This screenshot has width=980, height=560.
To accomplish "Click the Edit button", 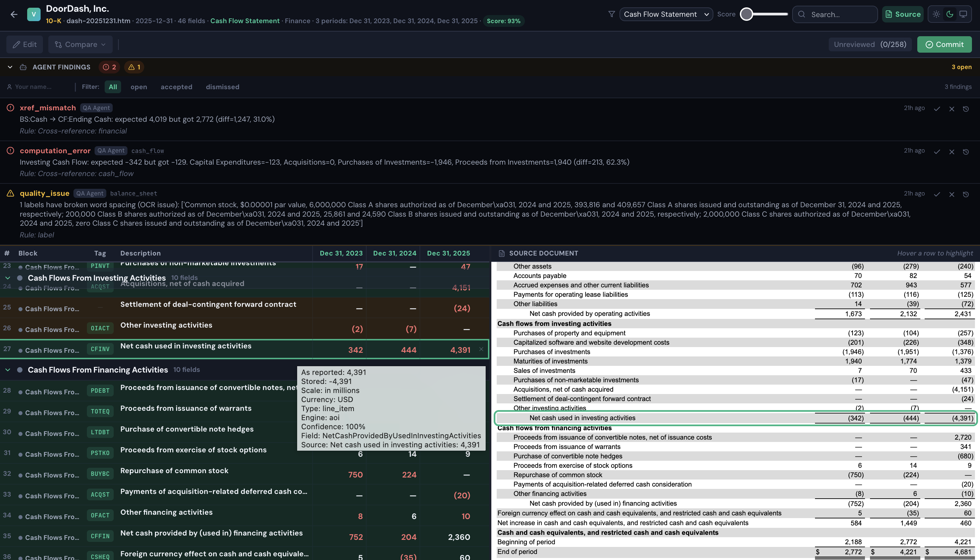I will [x=24, y=44].
